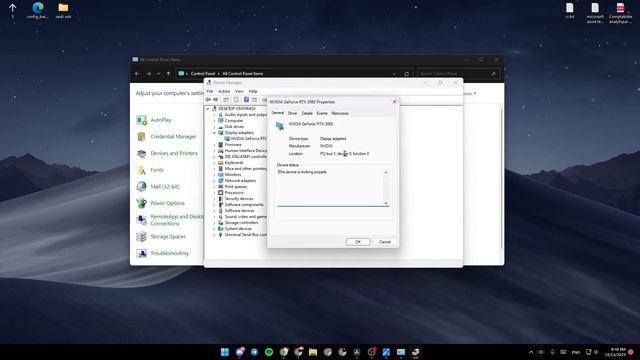Open Device Manager Action menu
The height and width of the screenshot is (360, 640).
(x=224, y=91)
